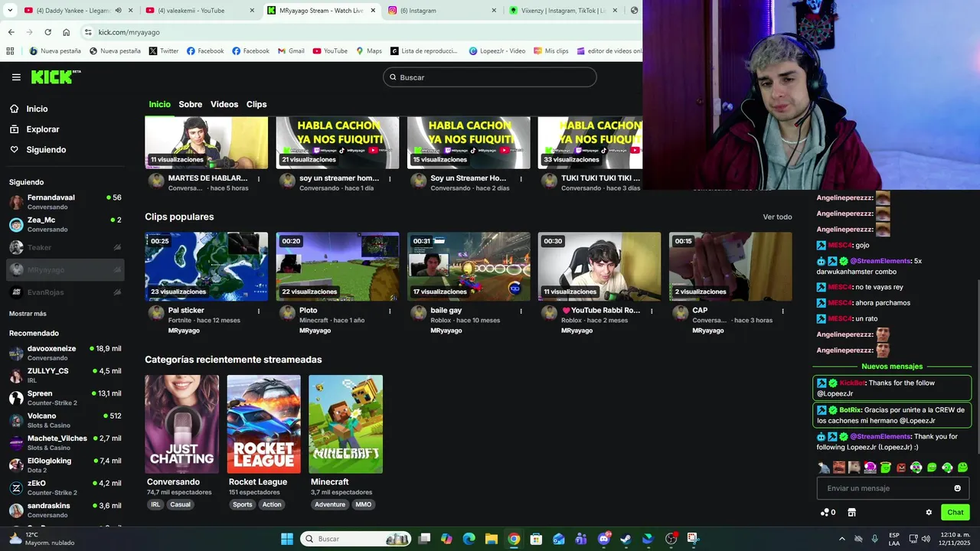Send message with green Chat button

point(955,513)
